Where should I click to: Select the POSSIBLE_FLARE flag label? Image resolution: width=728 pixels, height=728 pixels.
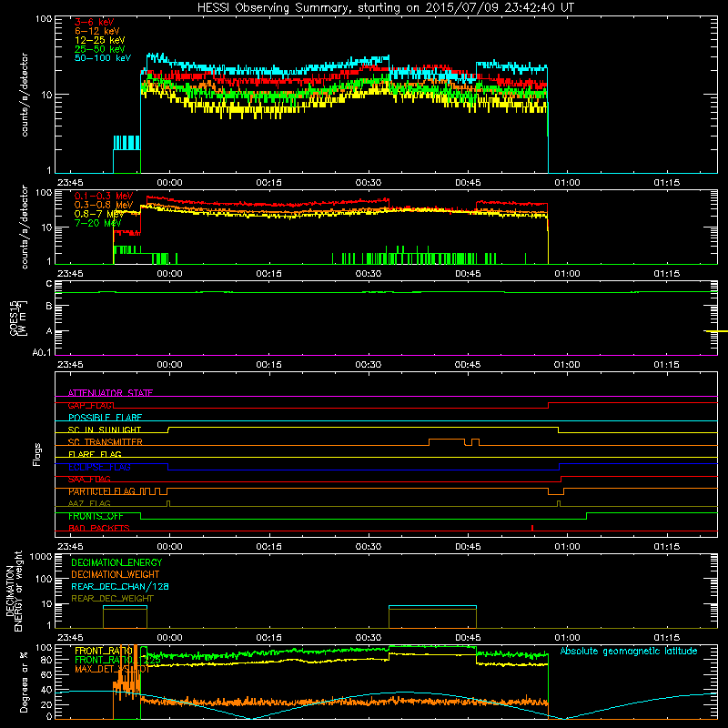coord(105,418)
